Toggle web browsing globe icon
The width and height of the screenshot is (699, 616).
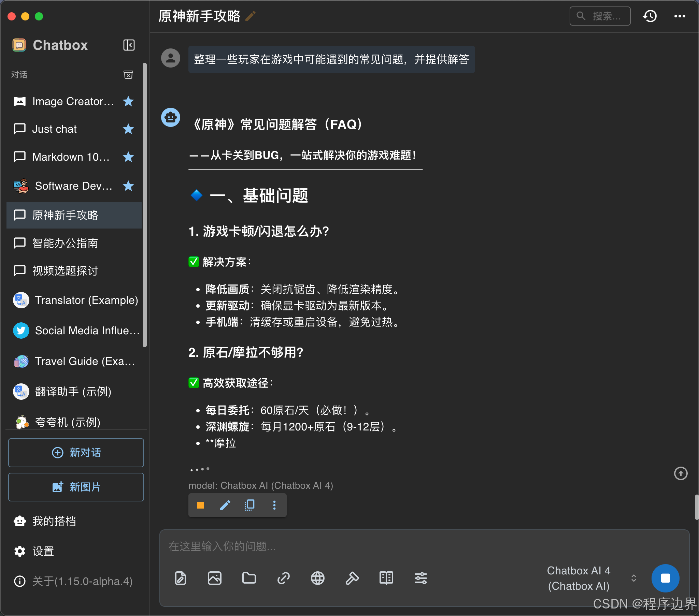[x=318, y=578]
